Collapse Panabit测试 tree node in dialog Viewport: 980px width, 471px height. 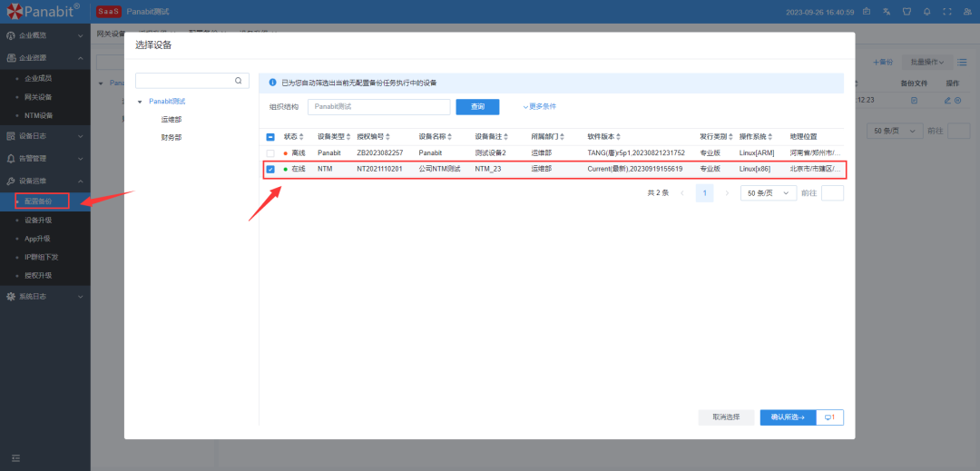coord(141,102)
